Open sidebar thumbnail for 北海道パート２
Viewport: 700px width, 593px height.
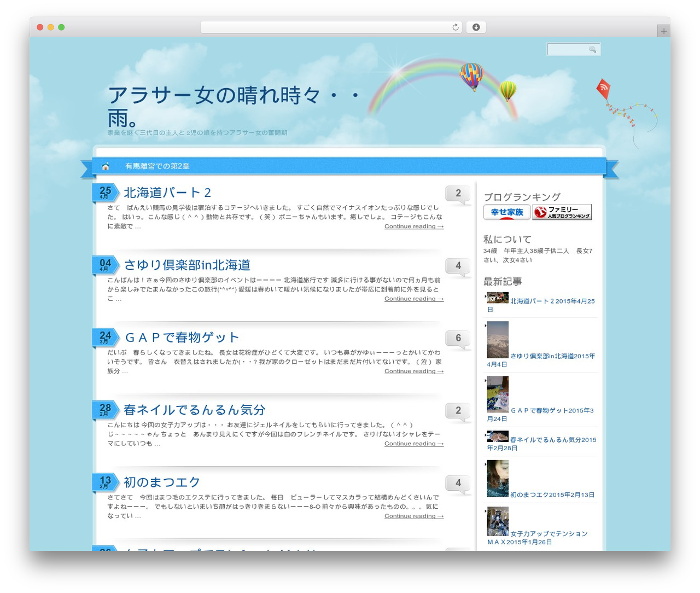(x=498, y=298)
